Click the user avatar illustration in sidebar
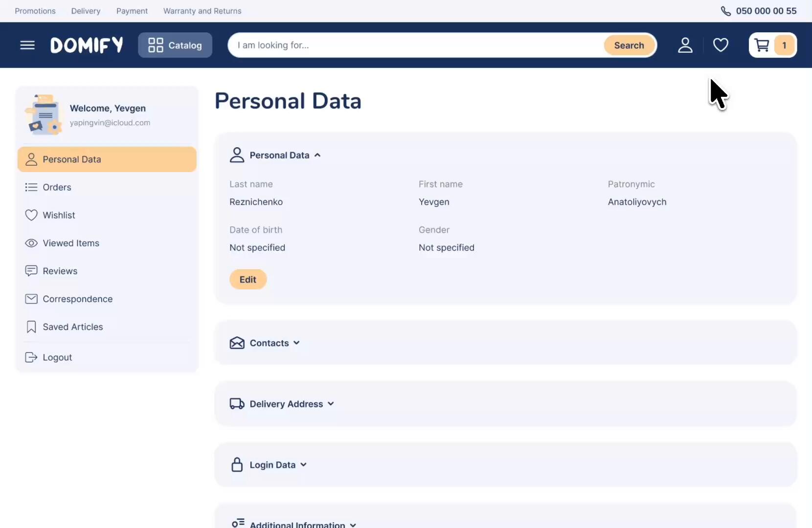 (x=44, y=115)
